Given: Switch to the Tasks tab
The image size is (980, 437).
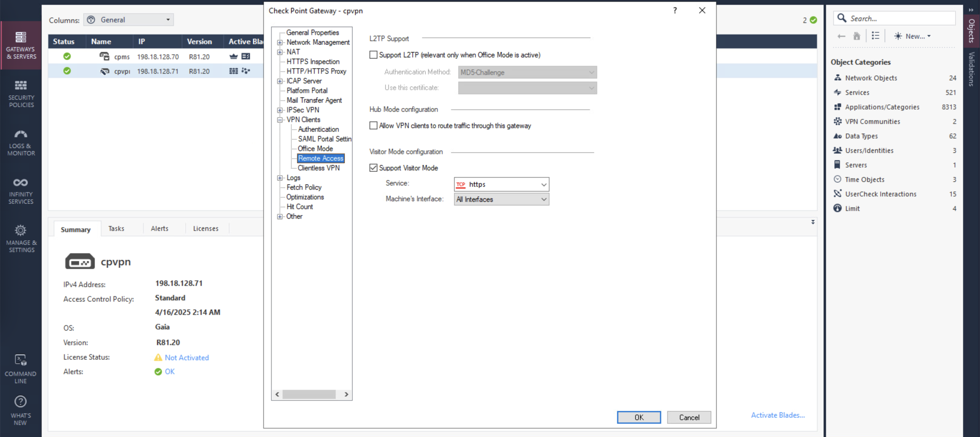Looking at the screenshot, I should (x=116, y=228).
